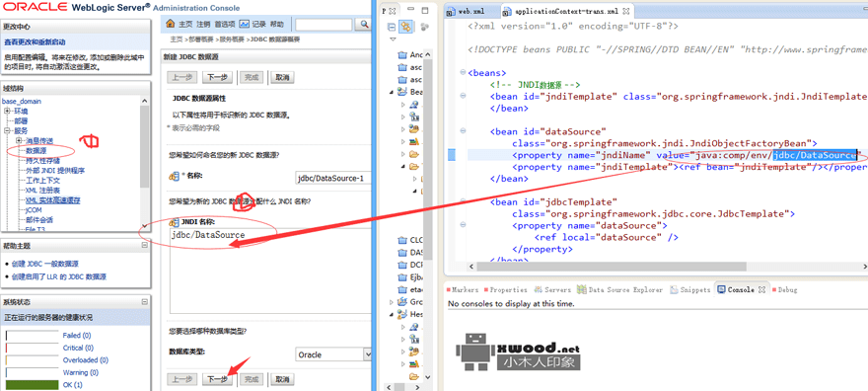The height and width of the screenshot is (391, 868).
Task: Collapse the 帮助主题 panel
Action: point(144,245)
